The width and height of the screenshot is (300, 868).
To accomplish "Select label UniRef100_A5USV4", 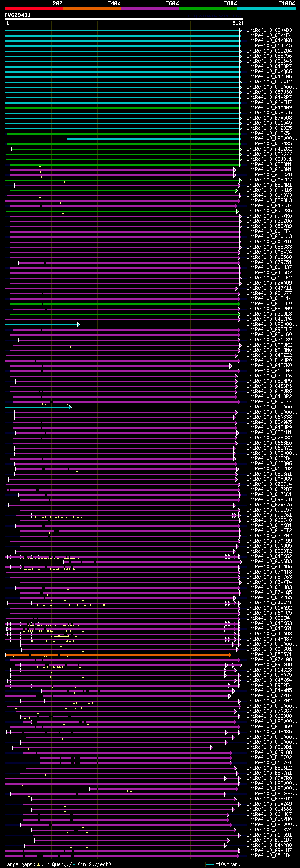I will (269, 830).
